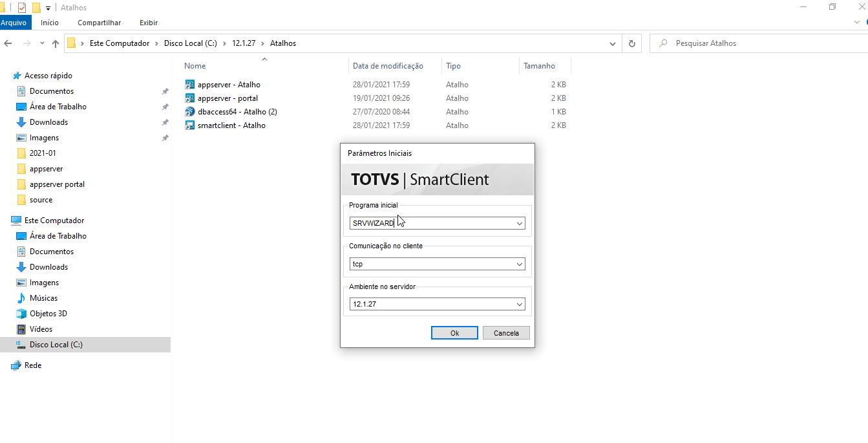Click Este Computador in address breadcrumb
Screen dimensions: 868x443
click(x=120, y=43)
